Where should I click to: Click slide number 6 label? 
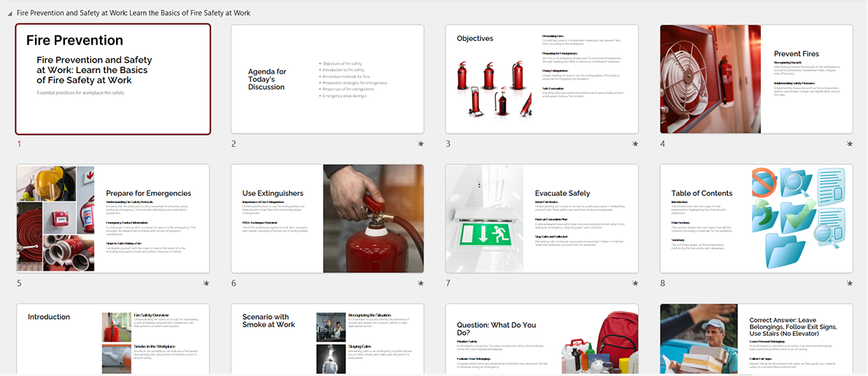pyautogui.click(x=234, y=283)
